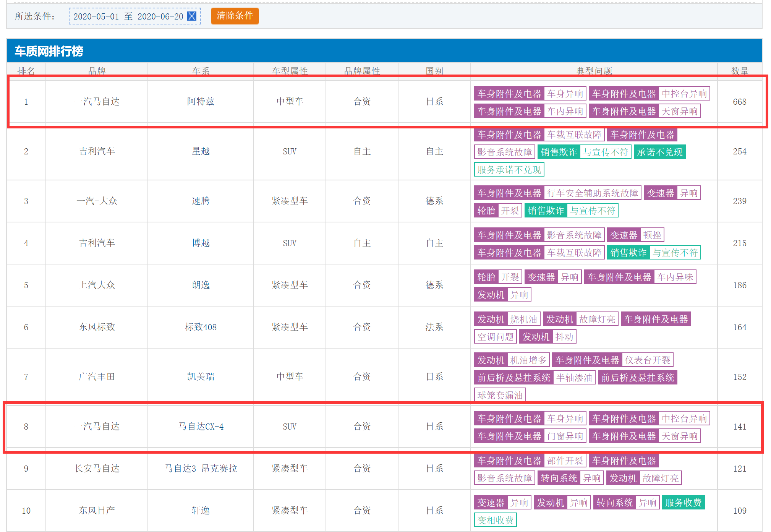Click complaint count 668 for 阿特兹
771x532 pixels.
click(740, 102)
